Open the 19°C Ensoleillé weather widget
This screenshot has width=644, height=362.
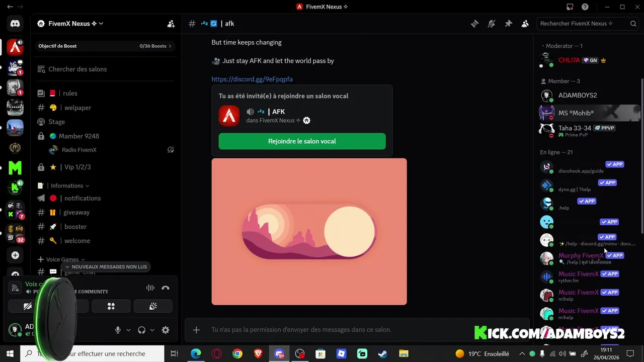[x=482, y=354]
